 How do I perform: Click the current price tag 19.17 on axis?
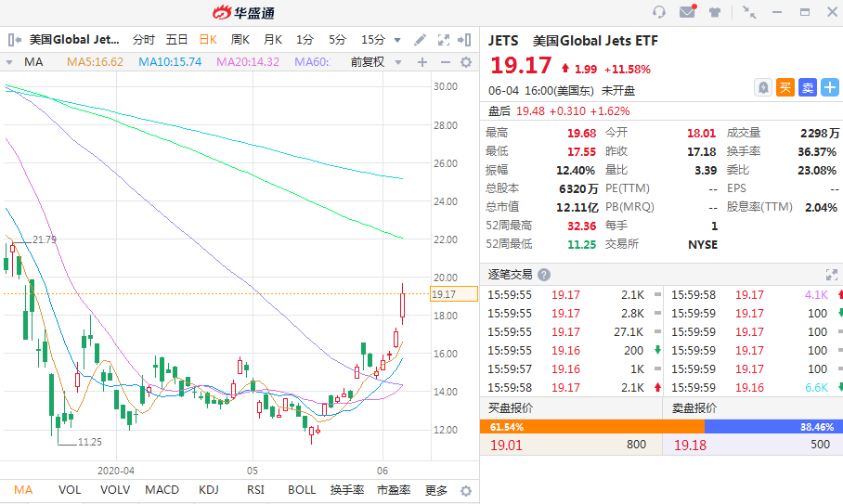point(454,294)
